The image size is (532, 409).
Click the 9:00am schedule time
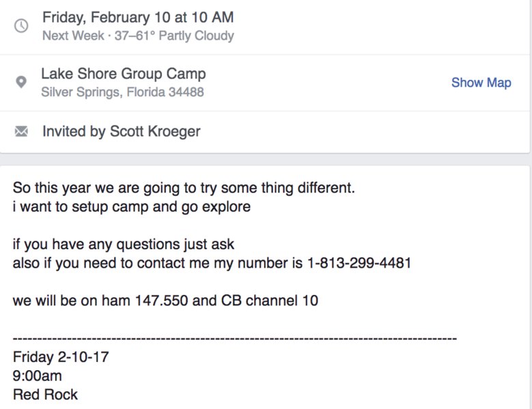[38, 376]
